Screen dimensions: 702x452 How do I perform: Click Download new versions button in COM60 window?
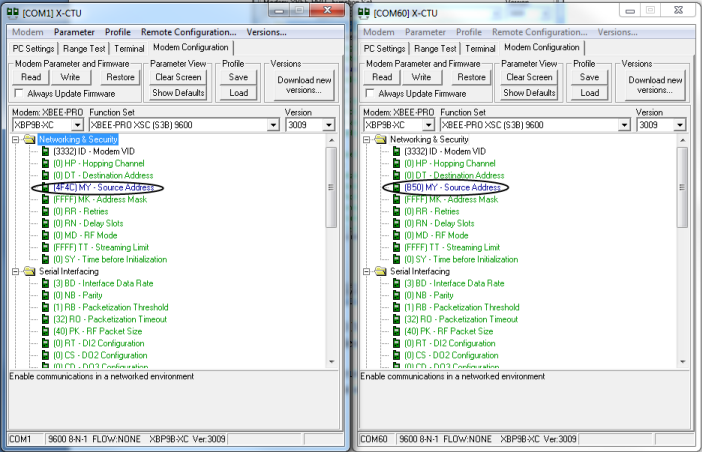pyautogui.click(x=656, y=85)
